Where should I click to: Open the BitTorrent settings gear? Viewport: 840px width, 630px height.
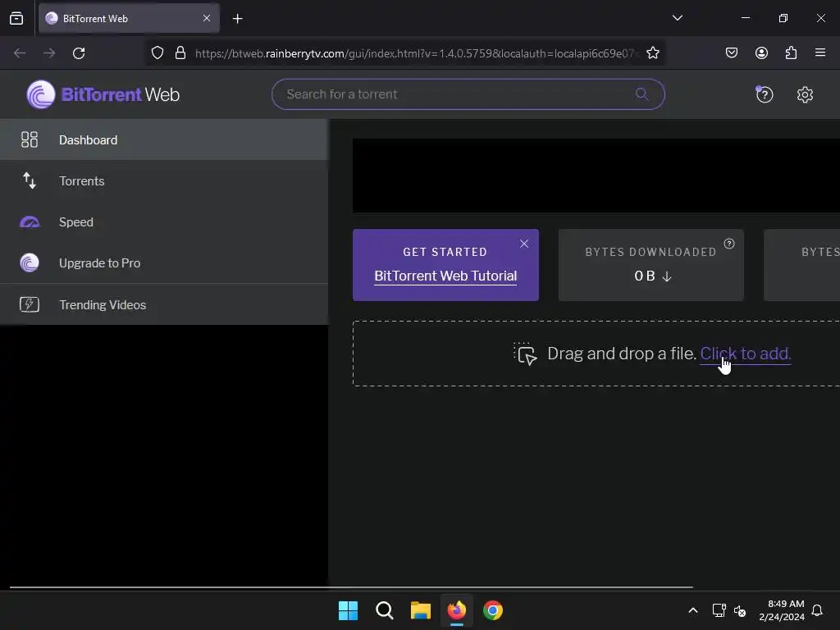pyautogui.click(x=805, y=95)
